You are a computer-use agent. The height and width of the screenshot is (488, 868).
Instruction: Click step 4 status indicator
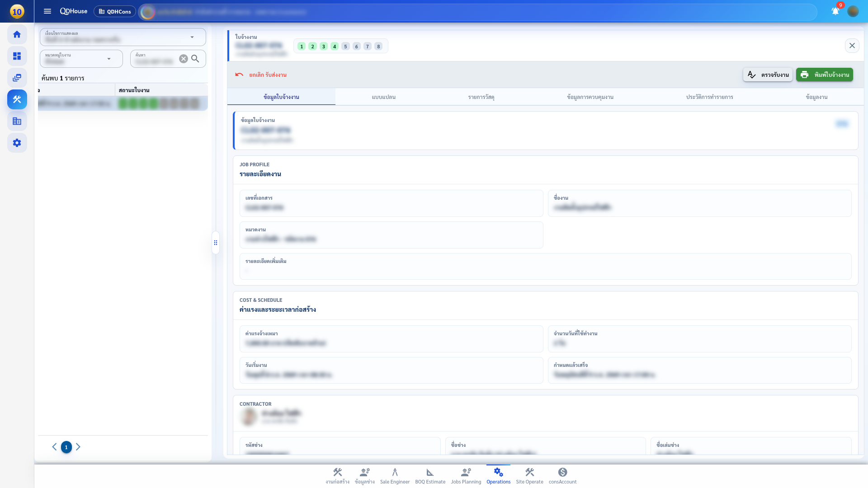click(335, 46)
